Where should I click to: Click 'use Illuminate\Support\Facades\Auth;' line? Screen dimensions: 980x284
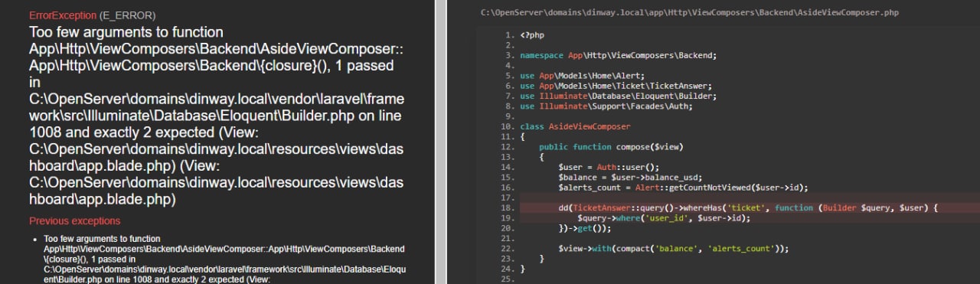606,106
